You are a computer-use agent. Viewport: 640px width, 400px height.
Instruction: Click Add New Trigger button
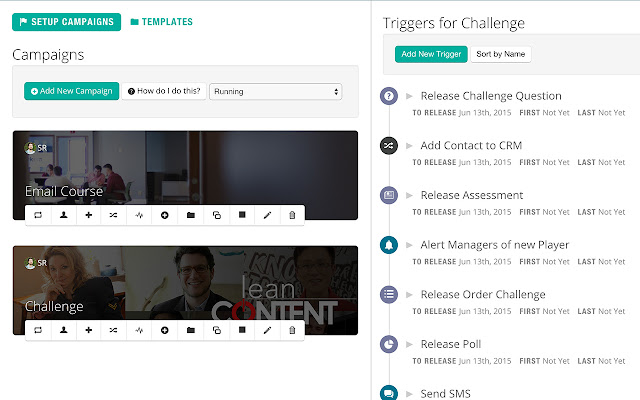(x=431, y=54)
